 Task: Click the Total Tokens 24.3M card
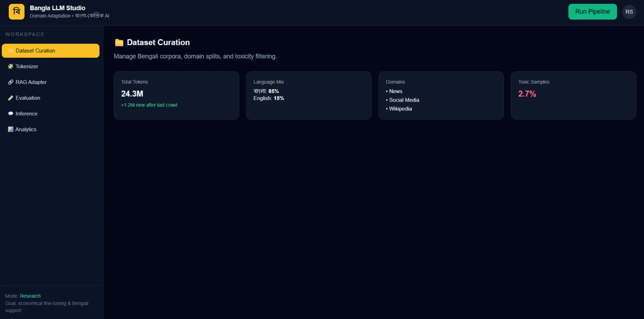pos(176,95)
